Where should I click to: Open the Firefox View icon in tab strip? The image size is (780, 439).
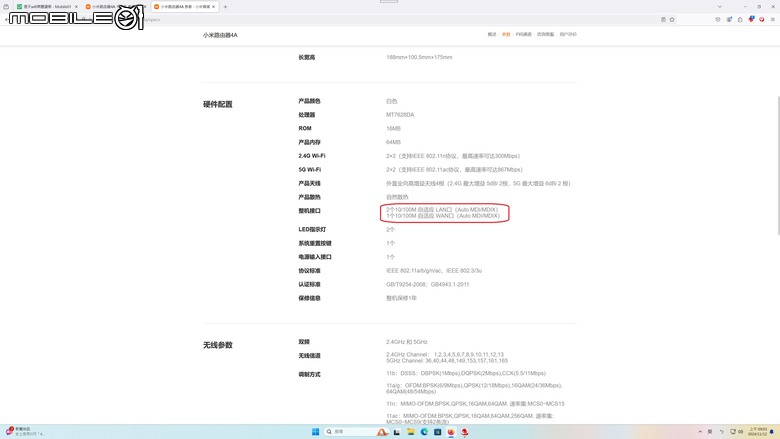(x=6, y=6)
